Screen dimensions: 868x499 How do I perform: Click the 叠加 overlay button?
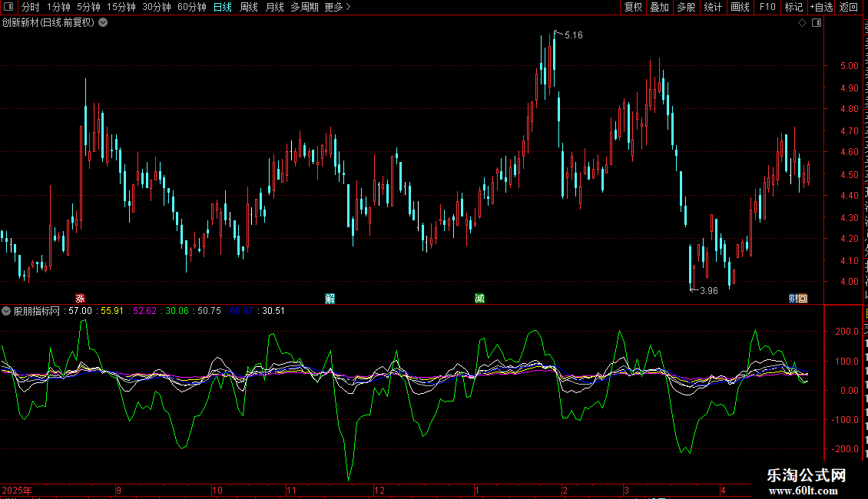click(660, 7)
